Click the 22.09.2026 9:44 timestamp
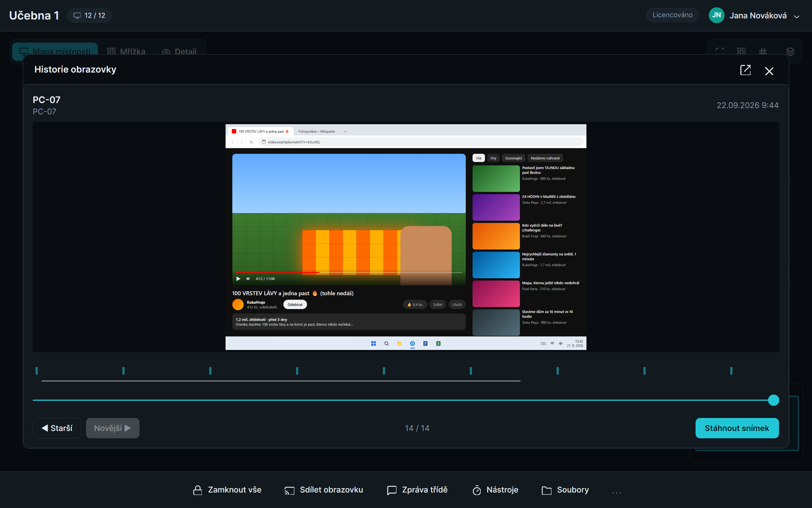 point(748,105)
